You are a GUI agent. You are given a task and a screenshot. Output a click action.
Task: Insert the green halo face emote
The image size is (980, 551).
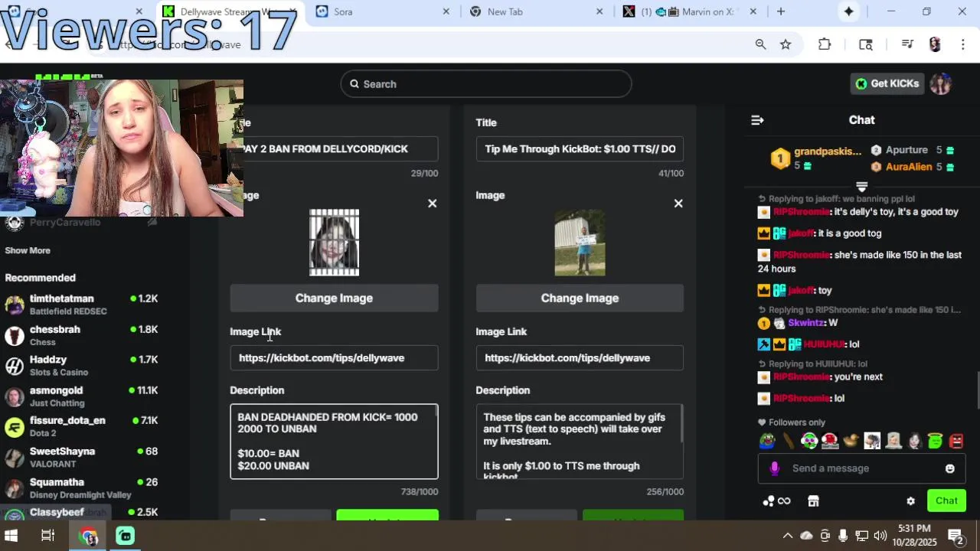point(935,441)
